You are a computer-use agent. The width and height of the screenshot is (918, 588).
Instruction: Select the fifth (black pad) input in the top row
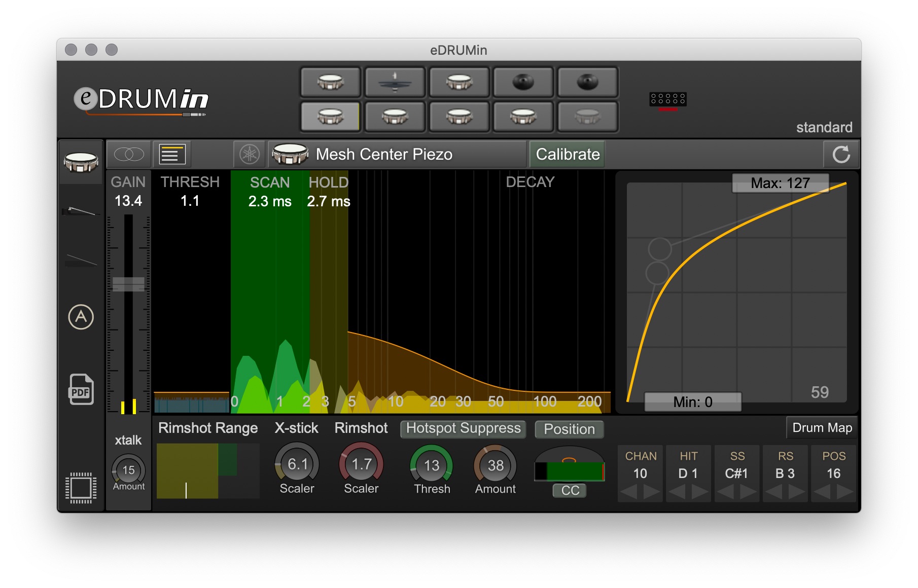pos(588,82)
